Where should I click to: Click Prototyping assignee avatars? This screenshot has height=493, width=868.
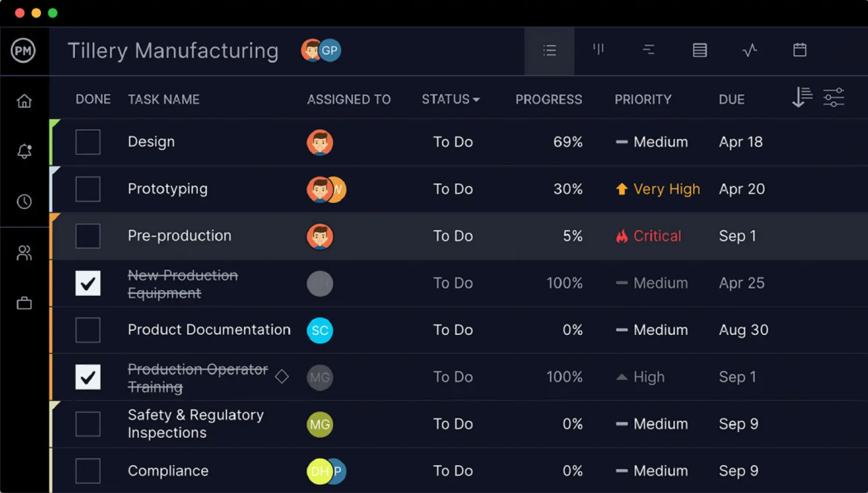(326, 190)
